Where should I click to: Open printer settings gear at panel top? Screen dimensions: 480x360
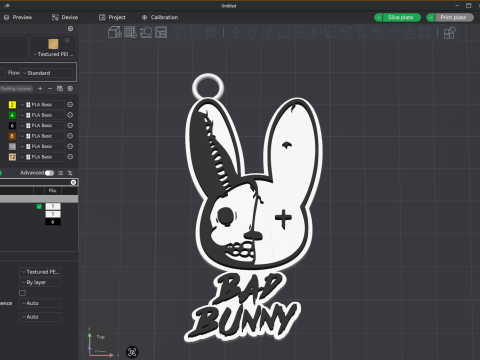(x=70, y=29)
